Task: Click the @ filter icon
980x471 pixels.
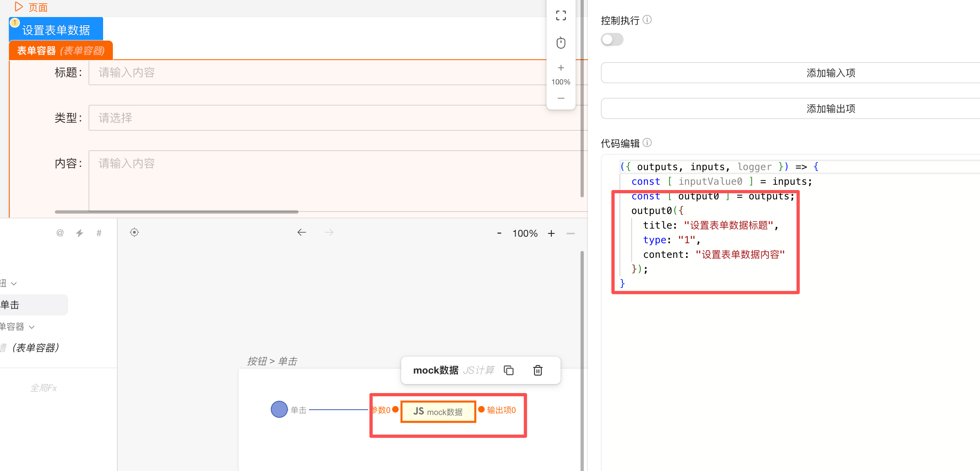Action: [x=60, y=233]
